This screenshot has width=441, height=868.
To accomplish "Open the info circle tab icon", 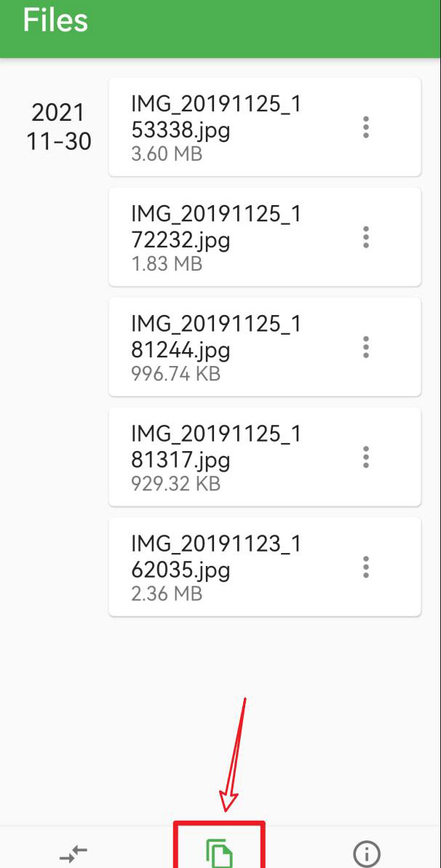I will click(366, 853).
